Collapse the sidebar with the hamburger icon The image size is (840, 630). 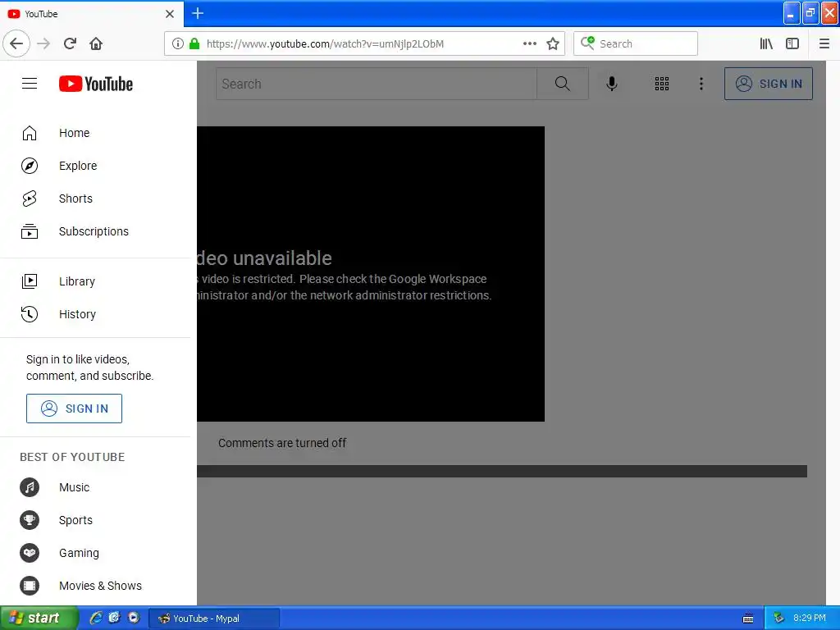tap(30, 84)
